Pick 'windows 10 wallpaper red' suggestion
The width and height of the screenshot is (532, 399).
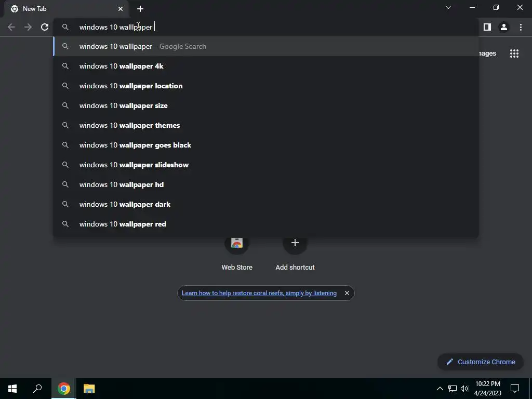(266, 223)
